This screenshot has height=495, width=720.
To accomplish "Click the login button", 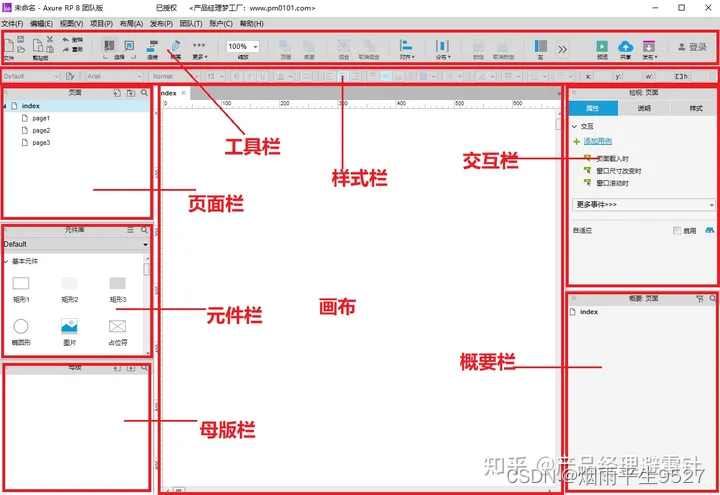I will [692, 47].
